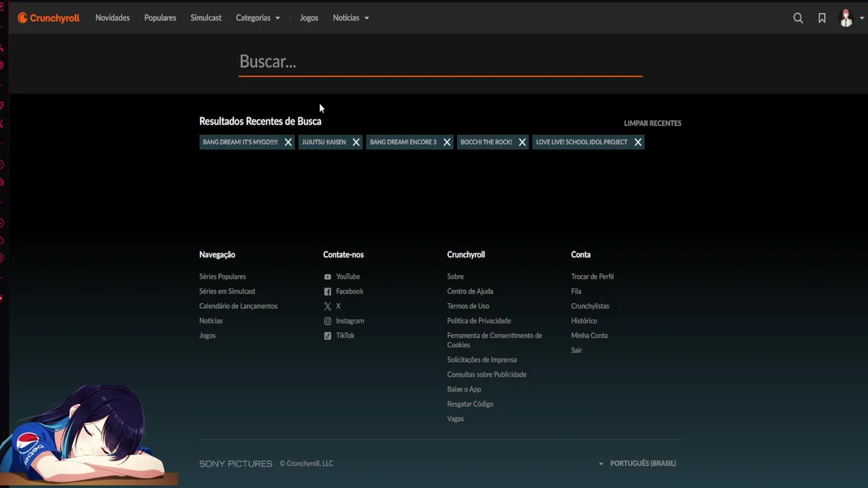Click the X social icon

(328, 306)
